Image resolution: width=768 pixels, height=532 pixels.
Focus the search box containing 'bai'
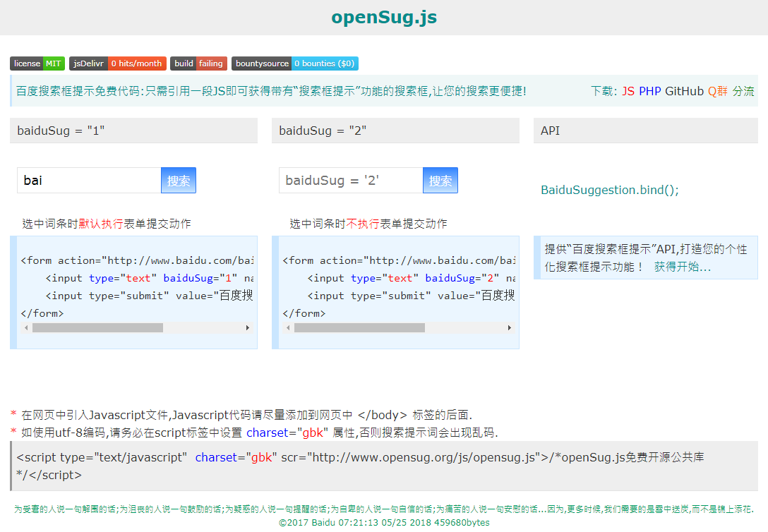89,180
